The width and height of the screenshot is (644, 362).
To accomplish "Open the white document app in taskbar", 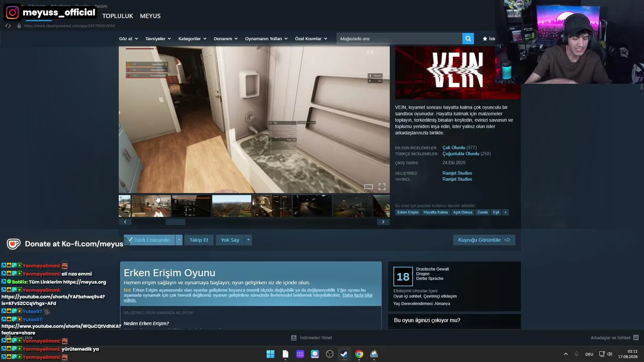I will 285,354.
